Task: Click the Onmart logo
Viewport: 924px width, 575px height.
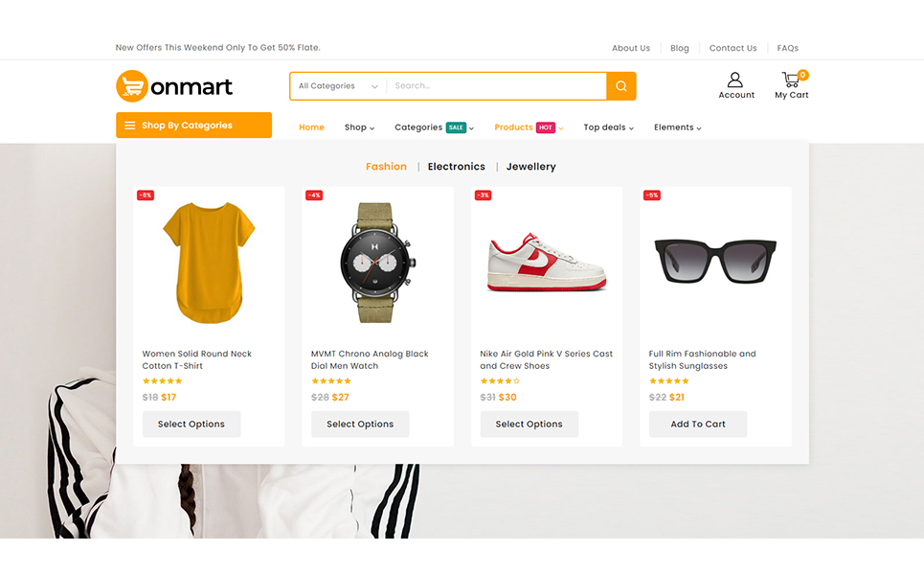Action: 174,86
